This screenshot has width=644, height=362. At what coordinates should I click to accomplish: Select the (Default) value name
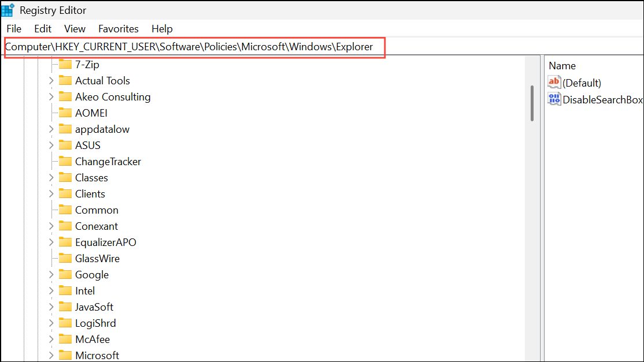tap(582, 83)
